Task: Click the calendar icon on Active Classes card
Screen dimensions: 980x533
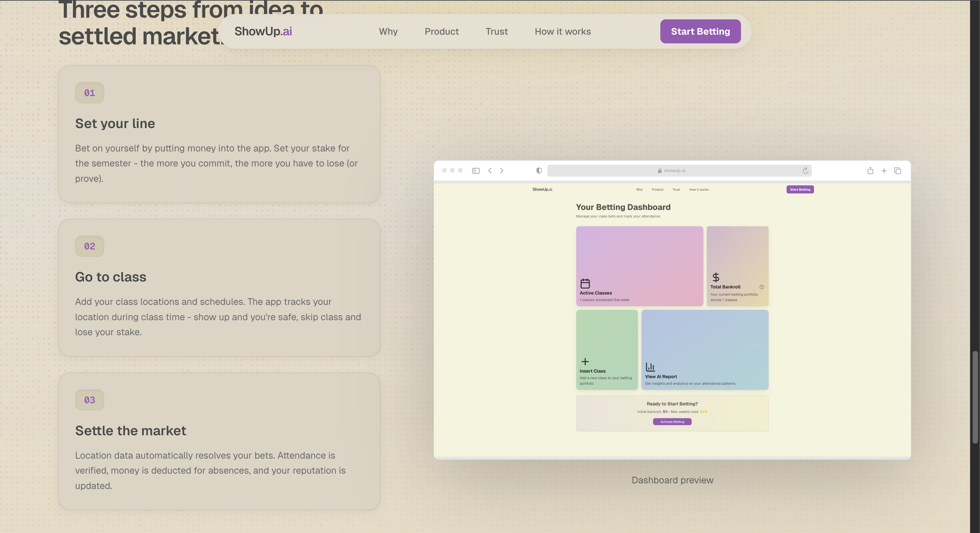Action: (585, 283)
